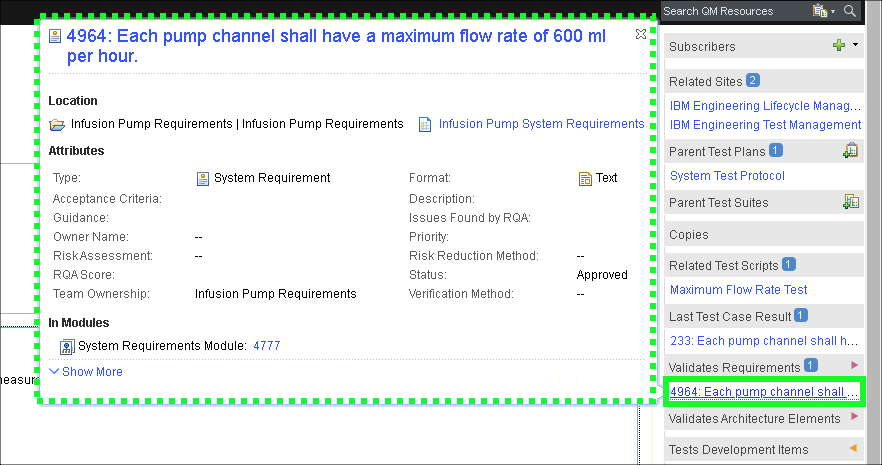
Task: Open System Test Protocol test plan
Action: [x=727, y=176]
